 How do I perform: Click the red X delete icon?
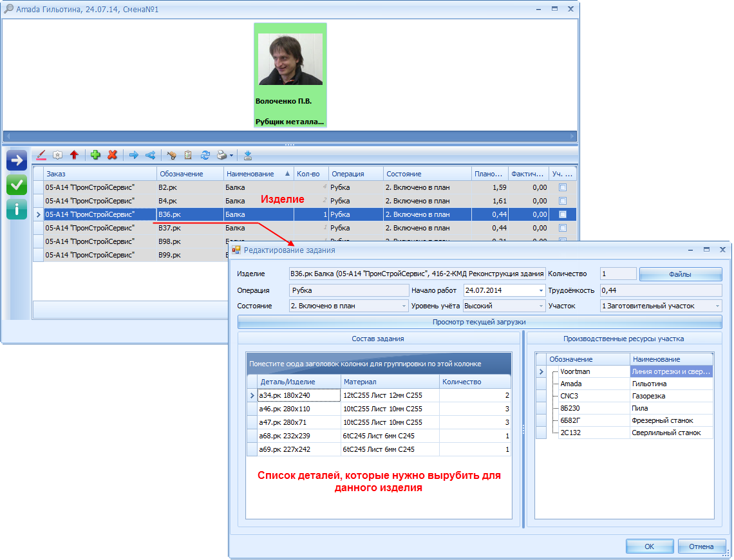(112, 155)
